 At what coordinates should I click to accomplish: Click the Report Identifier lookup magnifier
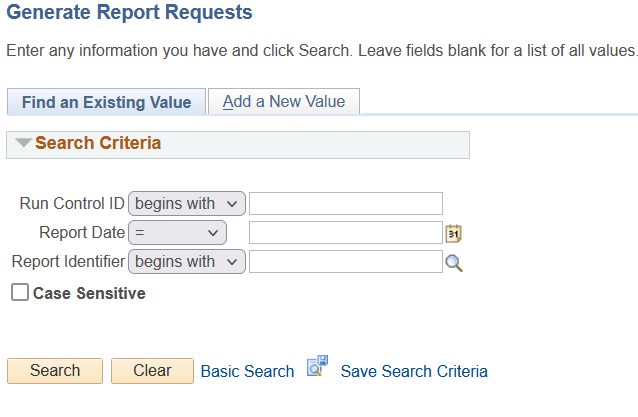coord(455,263)
